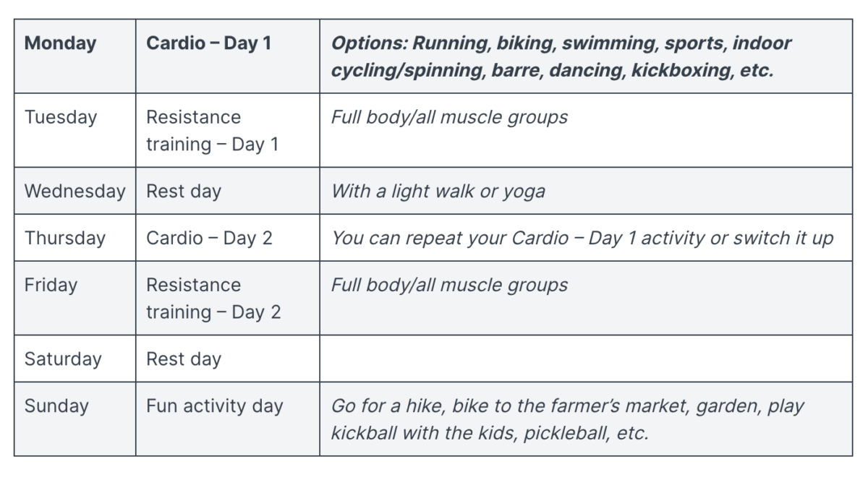Click the empty Saturday notes cell

pyautogui.click(x=586, y=359)
